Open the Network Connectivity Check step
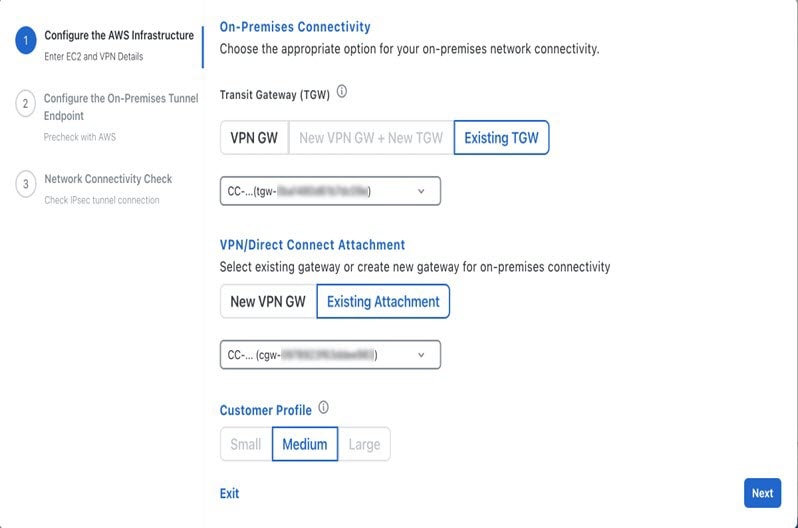 click(108, 179)
